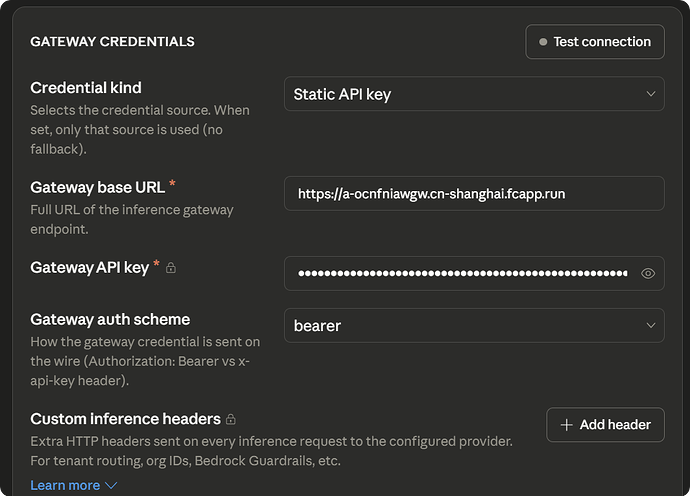This screenshot has width=690, height=496.
Task: Click the Custom inference headers label
Action: pyautogui.click(x=125, y=419)
